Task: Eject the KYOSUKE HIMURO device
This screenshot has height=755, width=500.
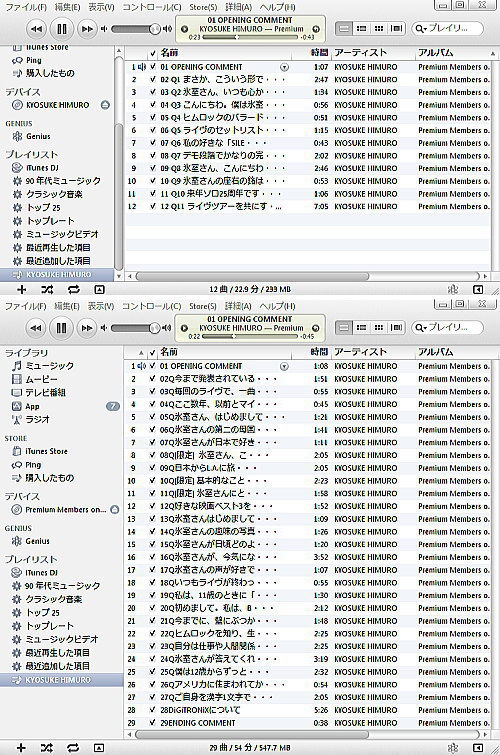Action: pos(105,105)
